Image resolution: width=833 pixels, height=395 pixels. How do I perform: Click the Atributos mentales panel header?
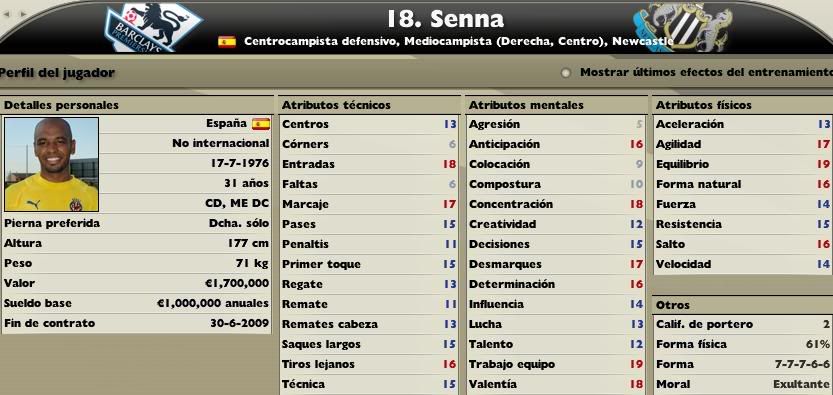pyautogui.click(x=556, y=105)
